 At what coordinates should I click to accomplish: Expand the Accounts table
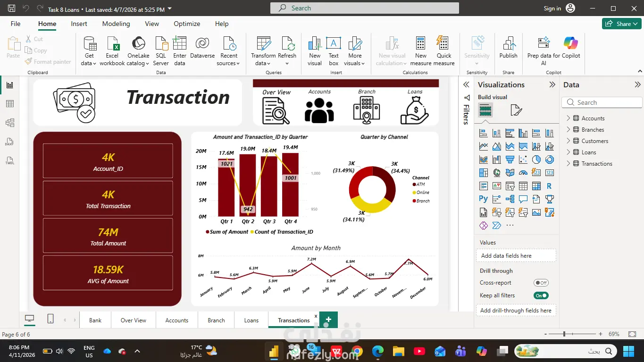coord(569,118)
